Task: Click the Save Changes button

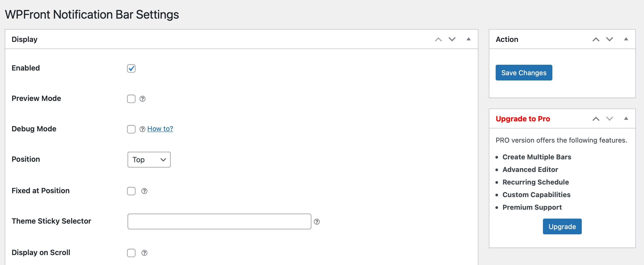Action: pyautogui.click(x=523, y=73)
